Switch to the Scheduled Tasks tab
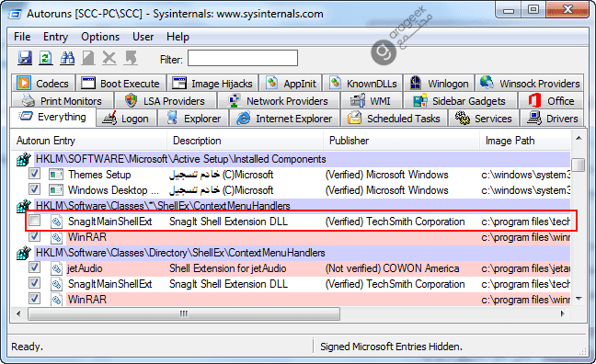 tap(395, 119)
